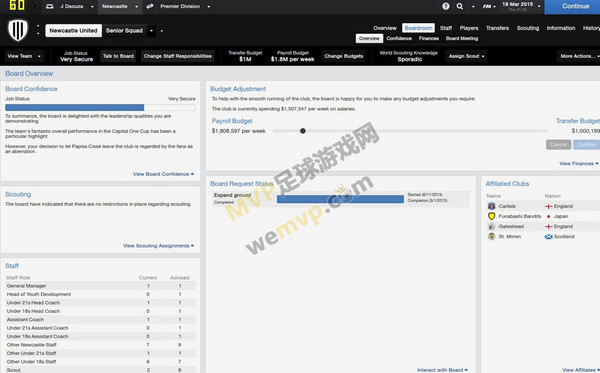Open the Players tab
The width and height of the screenshot is (600, 373).
[469, 28]
